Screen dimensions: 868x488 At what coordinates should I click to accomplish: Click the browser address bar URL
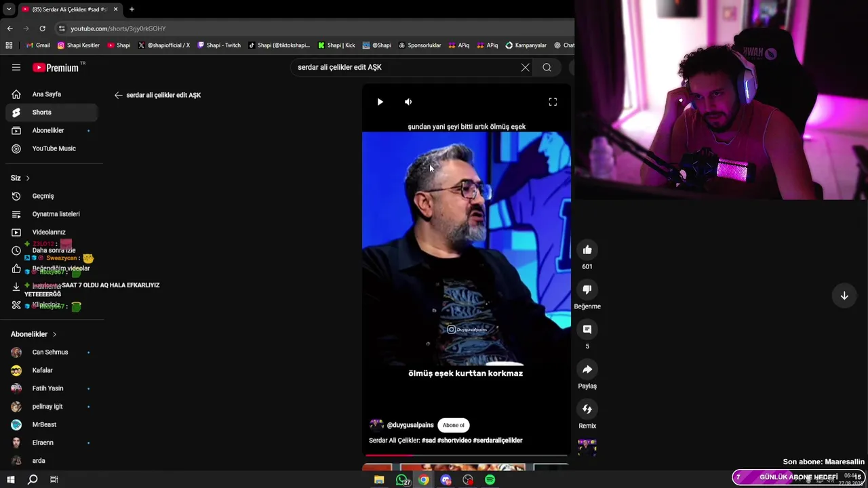point(118,28)
